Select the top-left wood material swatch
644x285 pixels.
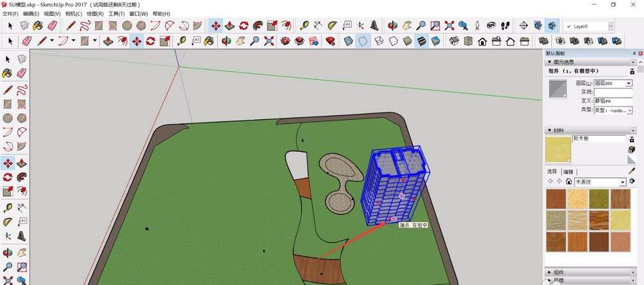556,199
